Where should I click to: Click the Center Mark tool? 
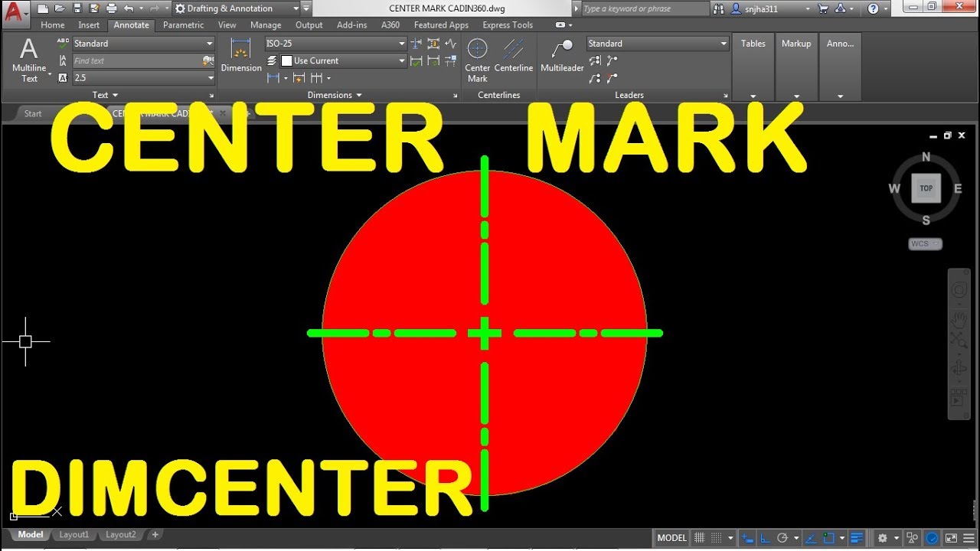[477, 60]
